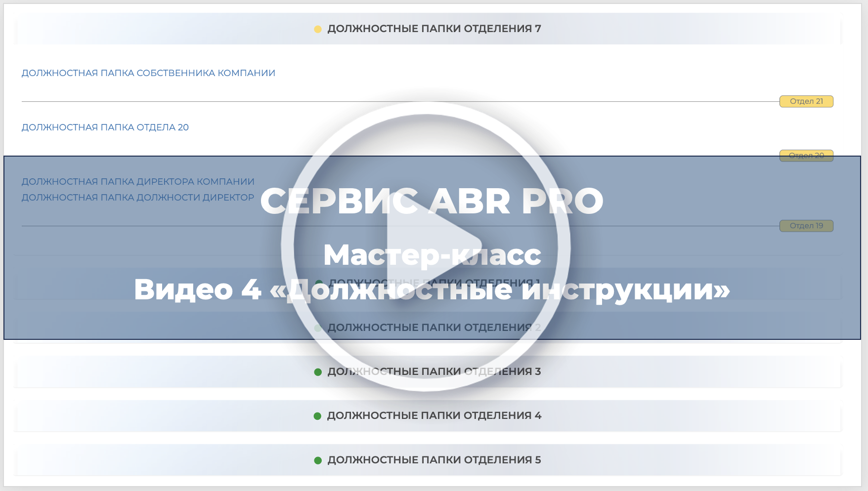
Task: Expand Должностные папки отделения 2 section
Action: (428, 327)
